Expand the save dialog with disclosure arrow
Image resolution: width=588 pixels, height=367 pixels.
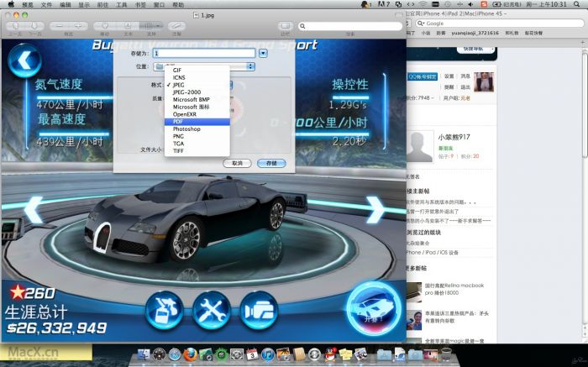tap(263, 53)
